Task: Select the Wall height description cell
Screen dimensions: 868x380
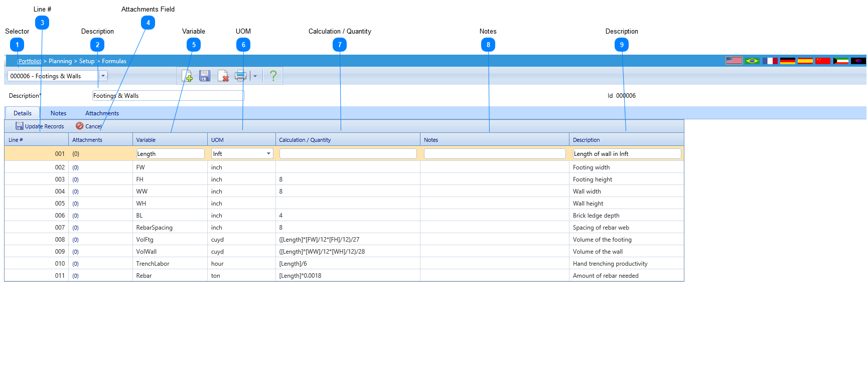Action: click(627, 204)
